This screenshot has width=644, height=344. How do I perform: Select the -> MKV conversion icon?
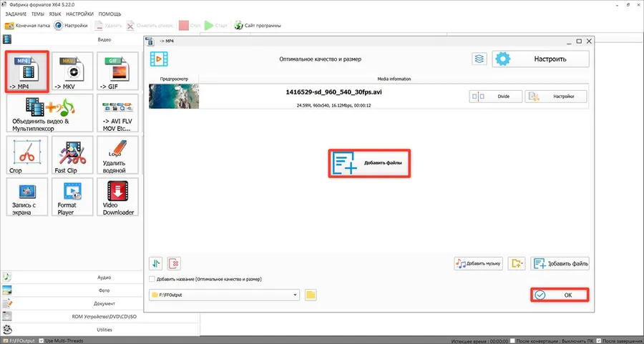pyautogui.click(x=72, y=72)
